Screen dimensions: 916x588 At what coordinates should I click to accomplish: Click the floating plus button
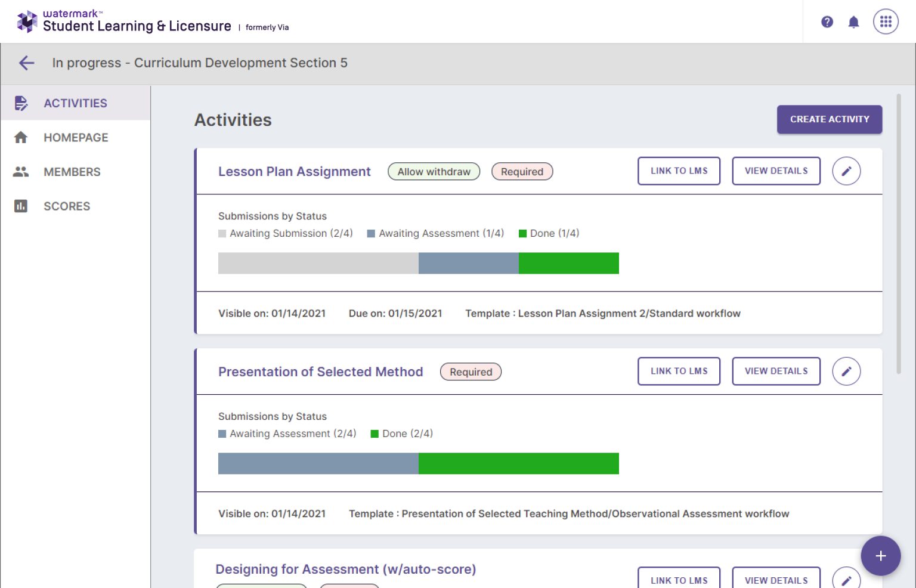click(x=881, y=556)
